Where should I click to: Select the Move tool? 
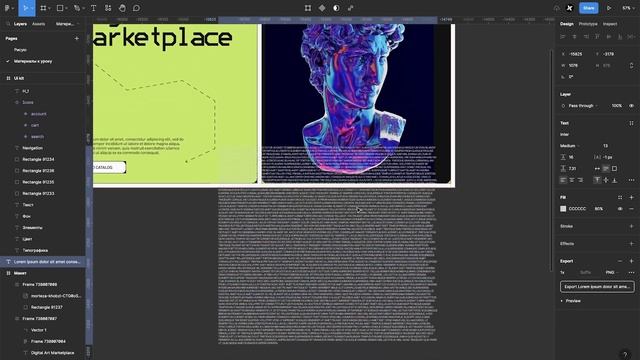tap(25, 8)
